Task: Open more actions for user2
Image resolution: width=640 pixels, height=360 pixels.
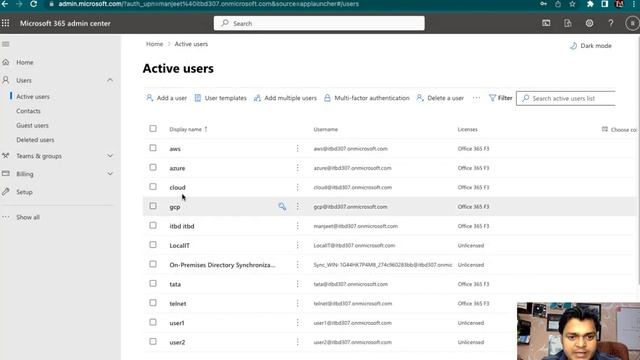Action: pos(298,342)
